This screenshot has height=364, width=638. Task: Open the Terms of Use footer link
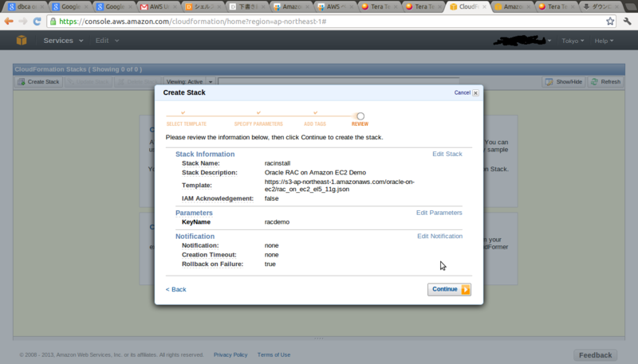click(274, 354)
